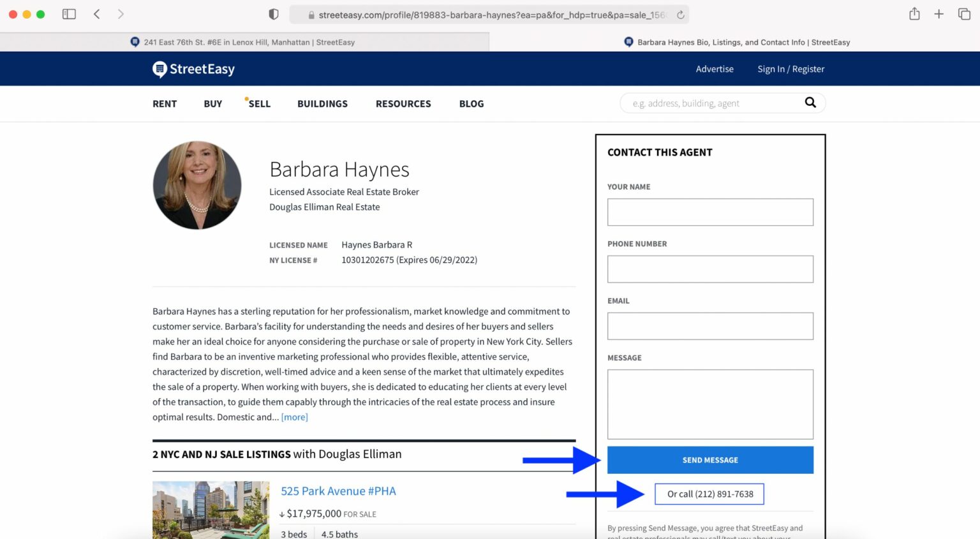The height and width of the screenshot is (539, 980).
Task: Click the YOUR NAME input field
Action: [x=710, y=212]
